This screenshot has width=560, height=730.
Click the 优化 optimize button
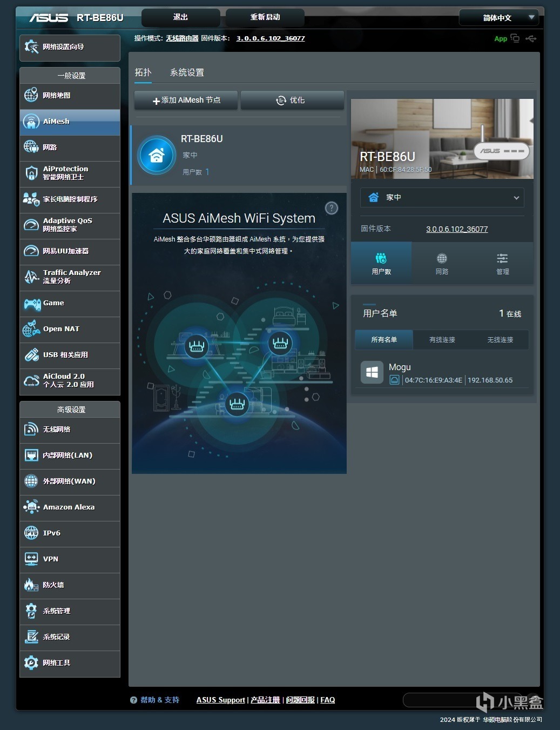[292, 100]
